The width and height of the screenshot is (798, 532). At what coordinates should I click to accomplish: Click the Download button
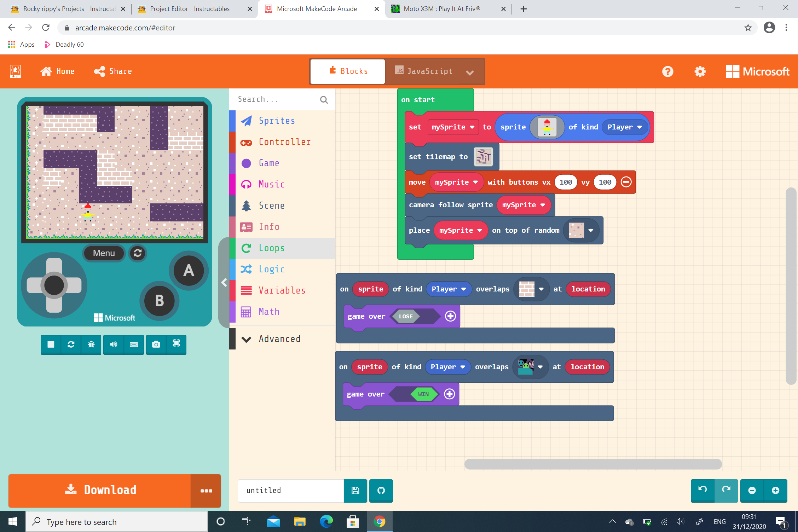tap(103, 490)
